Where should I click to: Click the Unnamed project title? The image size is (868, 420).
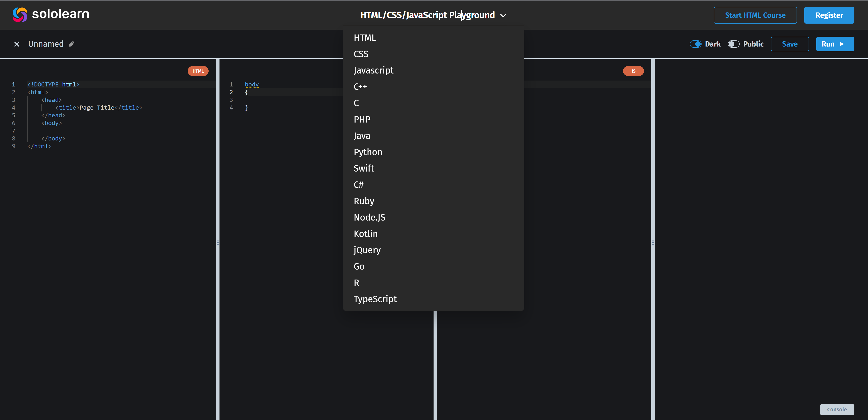pyautogui.click(x=46, y=44)
